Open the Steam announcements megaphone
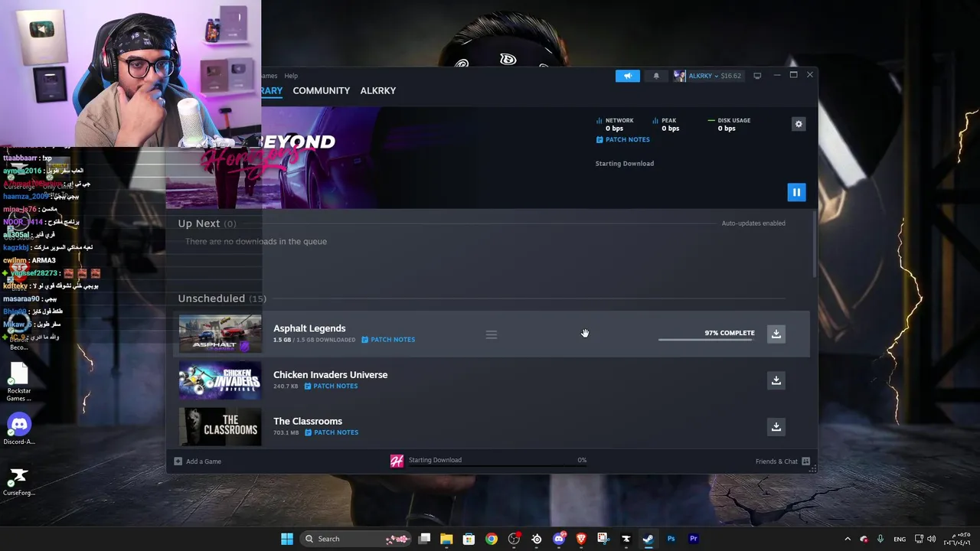 tap(627, 76)
